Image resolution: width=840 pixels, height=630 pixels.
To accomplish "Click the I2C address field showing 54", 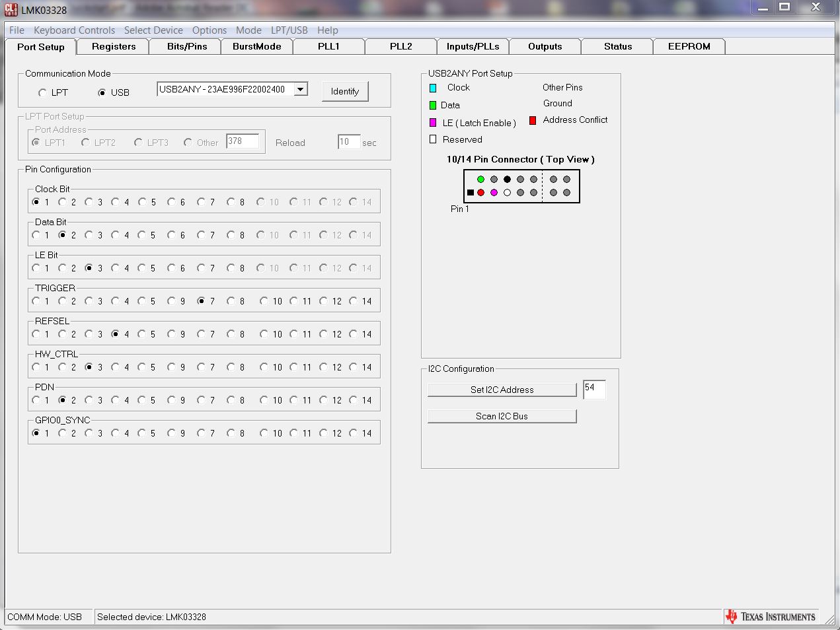I will [594, 389].
